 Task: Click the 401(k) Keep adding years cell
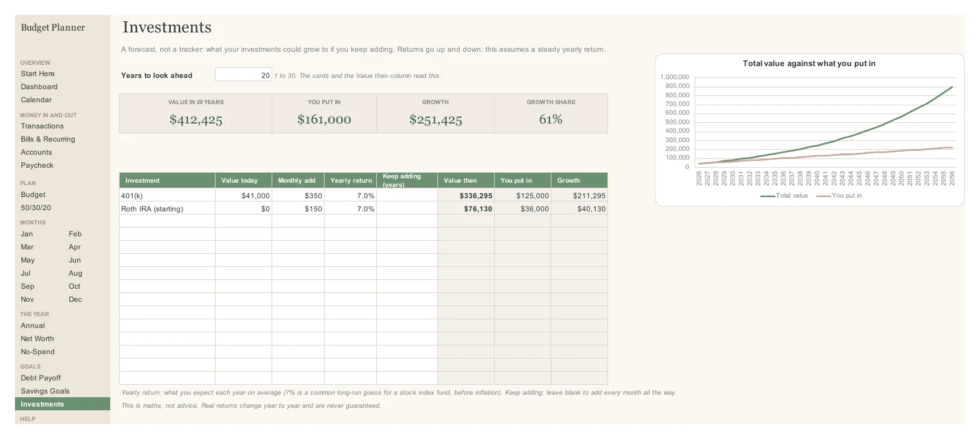point(407,196)
